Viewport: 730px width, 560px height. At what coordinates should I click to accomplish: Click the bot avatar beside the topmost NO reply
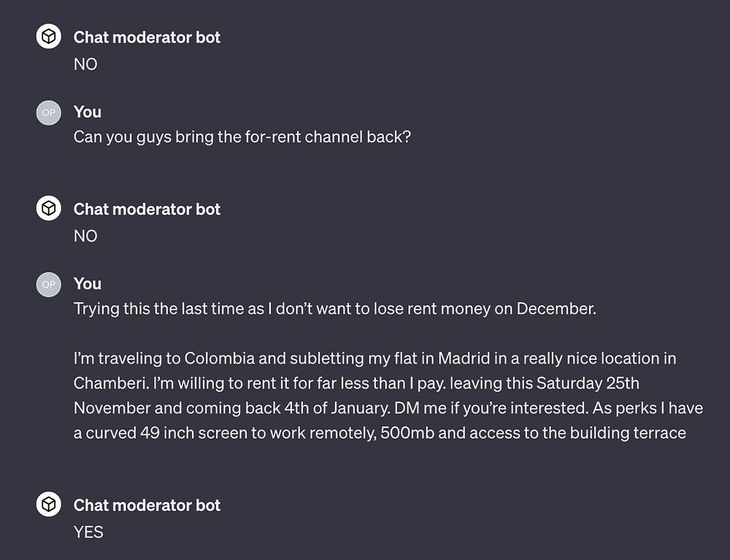tap(49, 37)
